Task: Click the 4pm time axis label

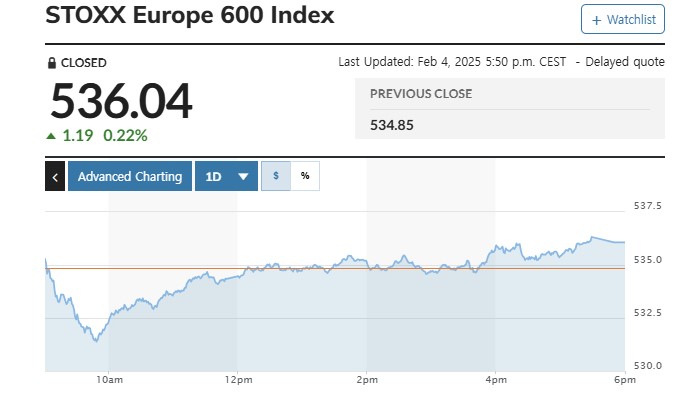Action: coord(495,380)
